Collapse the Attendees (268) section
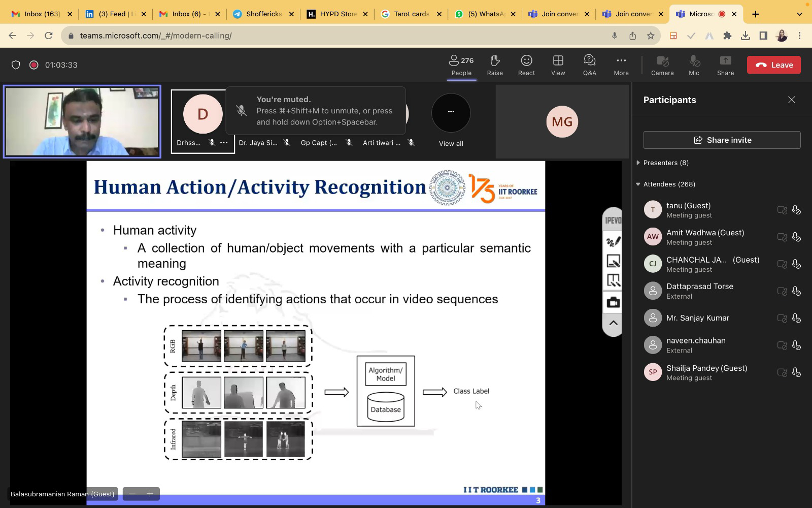The image size is (812, 508). point(666,184)
